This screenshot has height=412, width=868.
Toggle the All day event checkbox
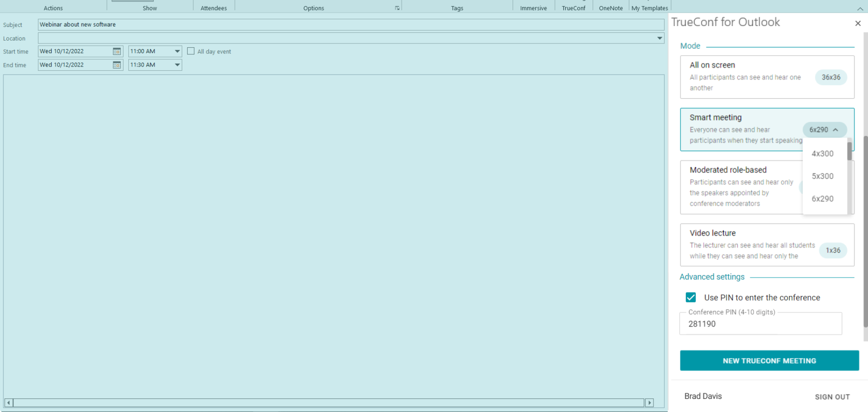[x=191, y=51]
